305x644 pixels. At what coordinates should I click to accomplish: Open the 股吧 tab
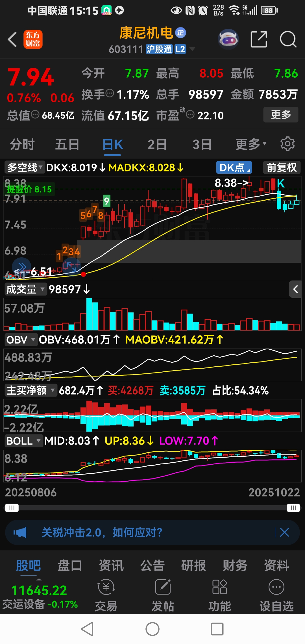28,566
